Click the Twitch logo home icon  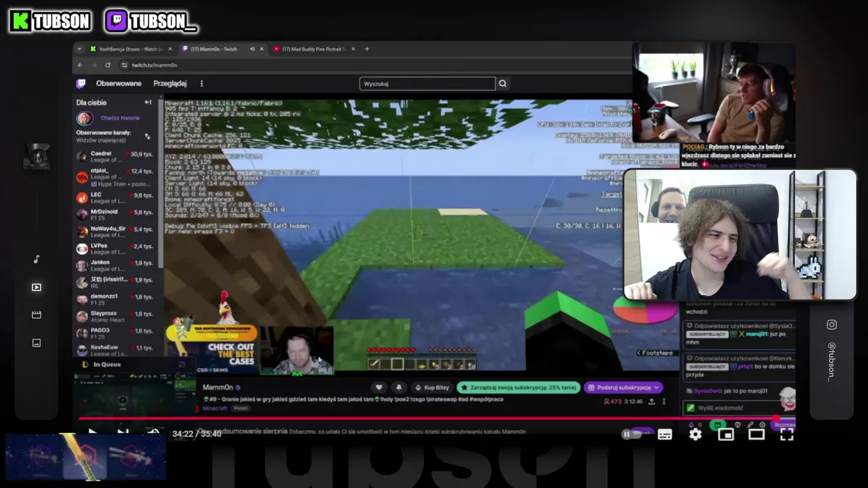coord(81,83)
